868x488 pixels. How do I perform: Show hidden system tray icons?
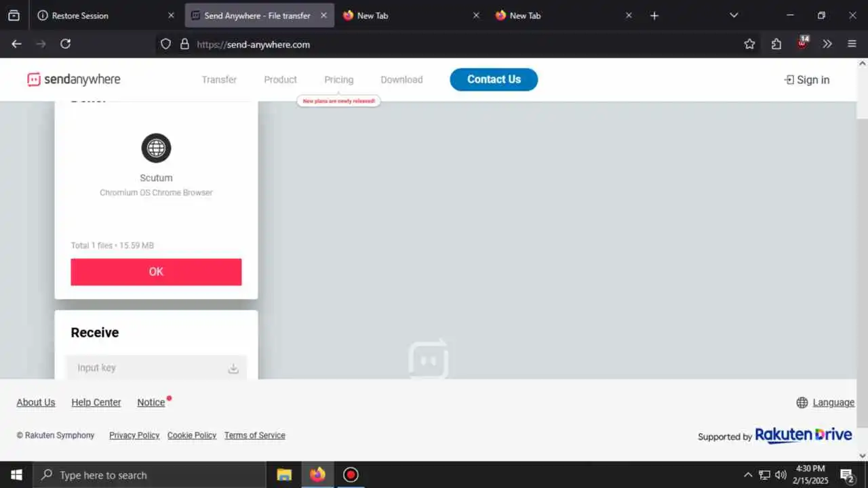click(748, 474)
